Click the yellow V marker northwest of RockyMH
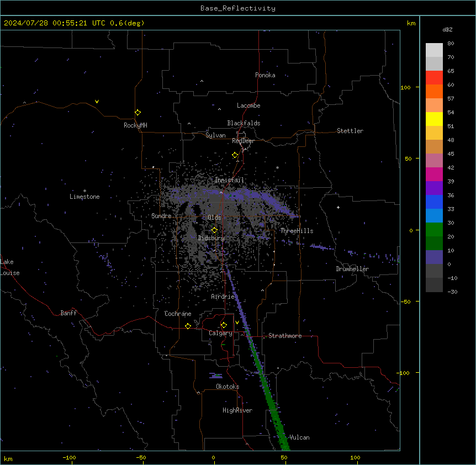This screenshot has width=476, height=465. tap(97, 102)
